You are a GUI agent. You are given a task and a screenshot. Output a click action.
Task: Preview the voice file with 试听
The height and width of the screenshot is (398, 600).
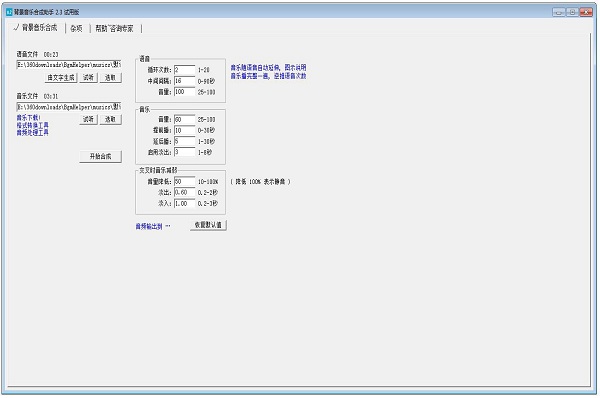pyautogui.click(x=88, y=78)
